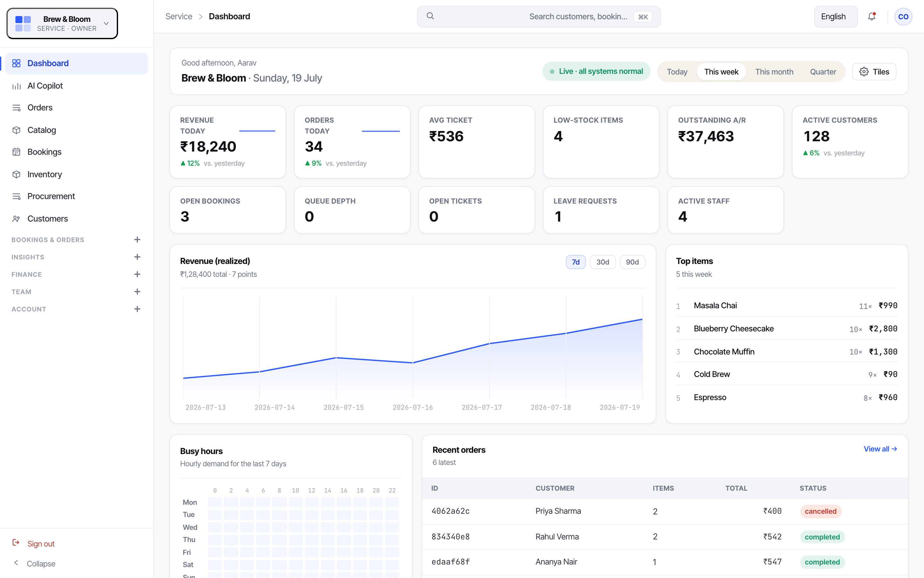This screenshot has height=578, width=924.
Task: Click the Inventory cube icon
Action: (x=16, y=174)
